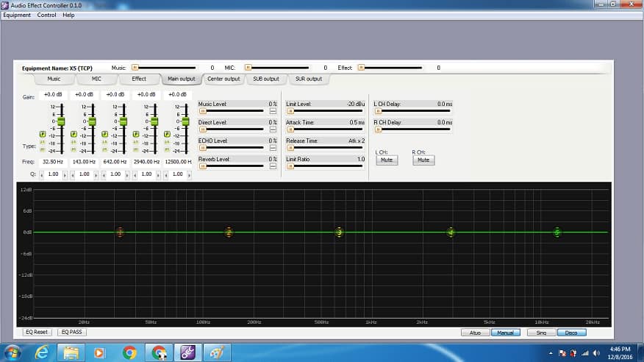Click the volume speaker tray icon
Image resolution: width=644 pixels, height=362 pixels.
(x=596, y=353)
